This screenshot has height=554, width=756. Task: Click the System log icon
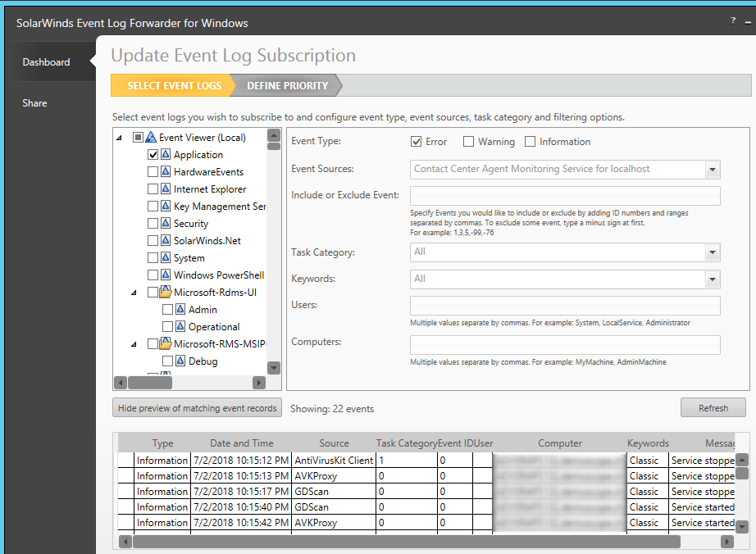(166, 257)
